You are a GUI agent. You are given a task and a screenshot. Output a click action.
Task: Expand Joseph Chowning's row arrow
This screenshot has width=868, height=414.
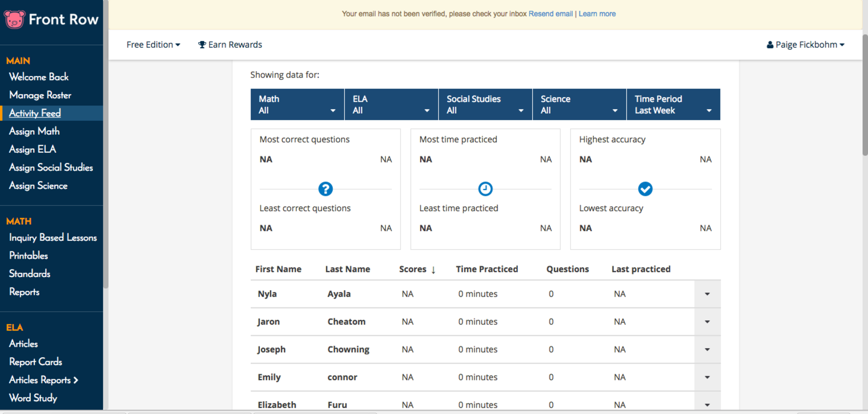point(707,350)
